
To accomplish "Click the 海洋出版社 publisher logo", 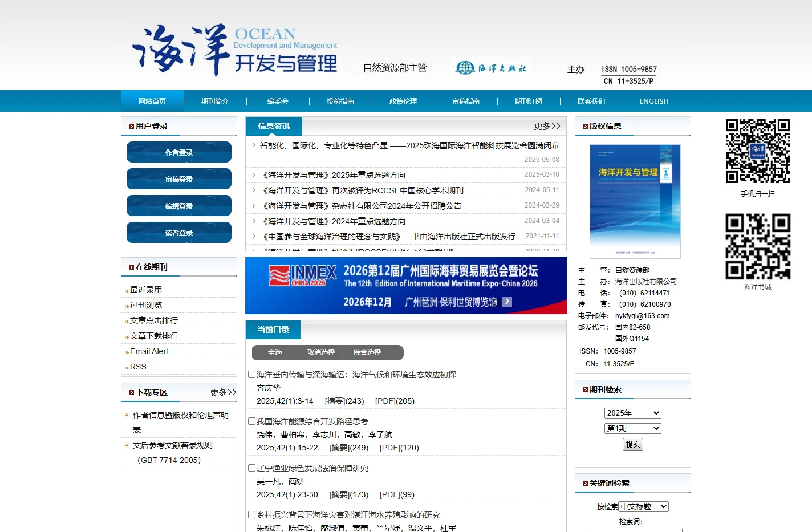I will (491, 68).
